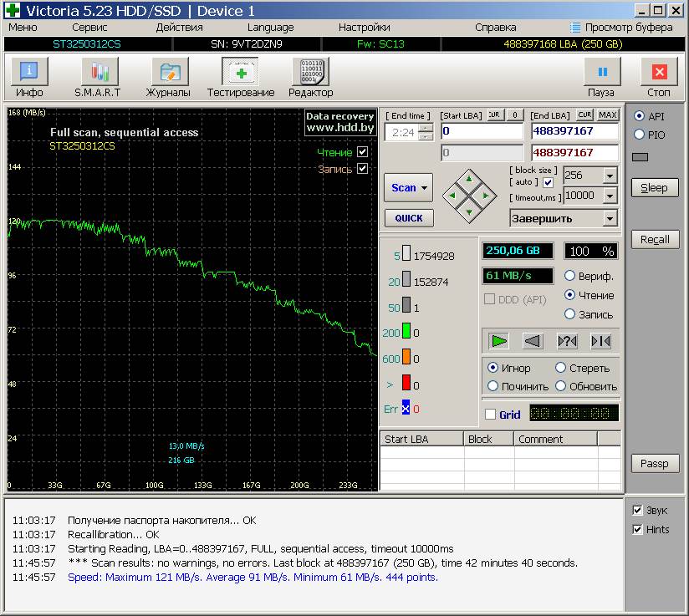Image resolution: width=689 pixels, height=616 pixels.
Task: Set Start LBA to current with CUR
Action: 494,115
